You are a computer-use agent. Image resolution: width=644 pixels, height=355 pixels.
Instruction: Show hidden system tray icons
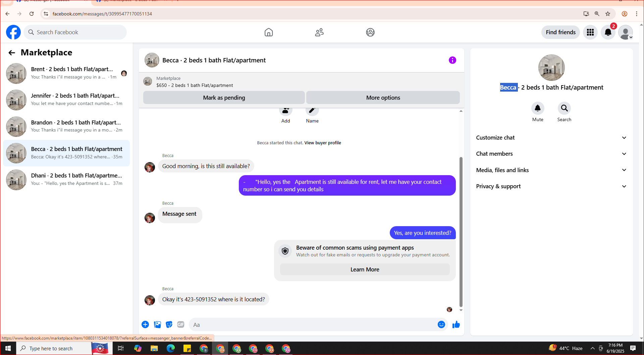593,348
